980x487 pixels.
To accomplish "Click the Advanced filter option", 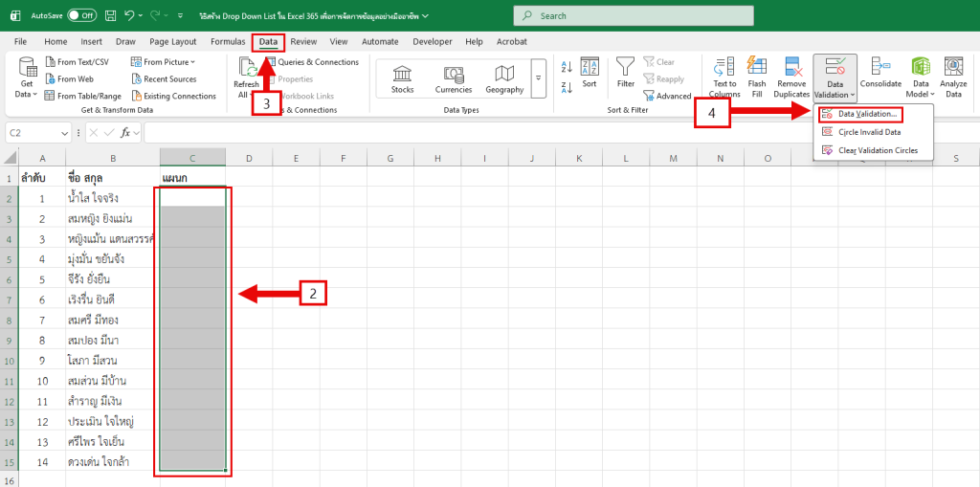I will click(667, 96).
